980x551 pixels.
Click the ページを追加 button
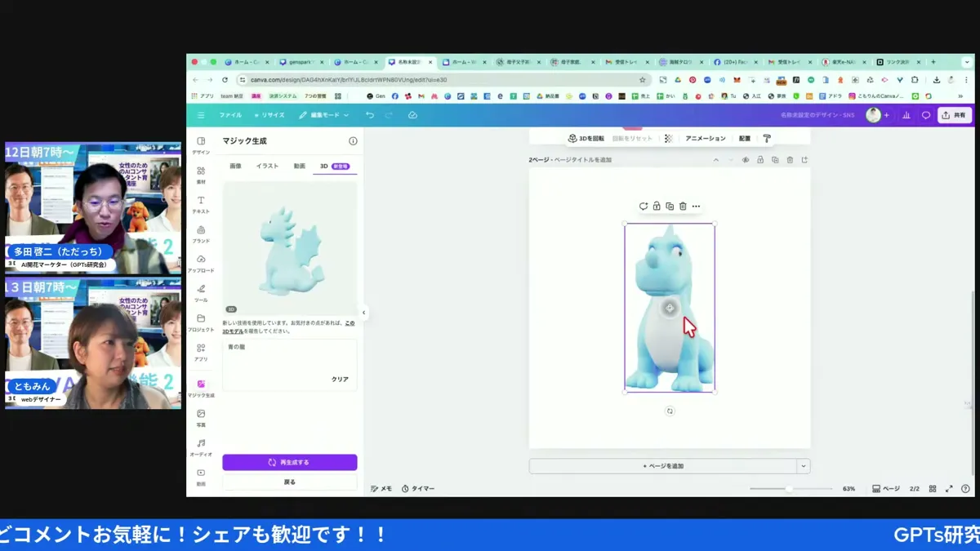point(663,466)
